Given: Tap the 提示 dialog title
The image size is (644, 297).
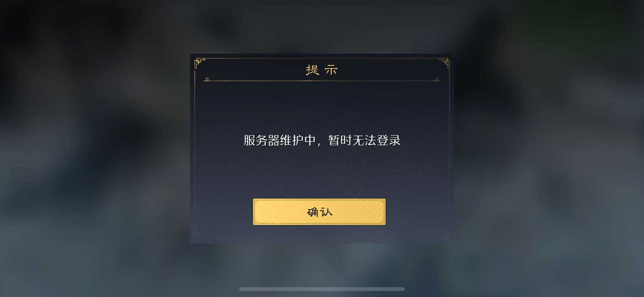Looking at the screenshot, I should coord(322,70).
